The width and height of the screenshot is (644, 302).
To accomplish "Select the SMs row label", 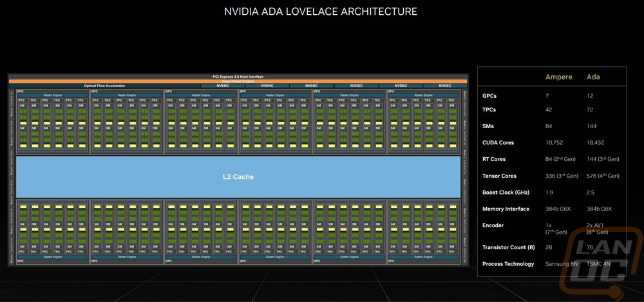I will 488,126.
